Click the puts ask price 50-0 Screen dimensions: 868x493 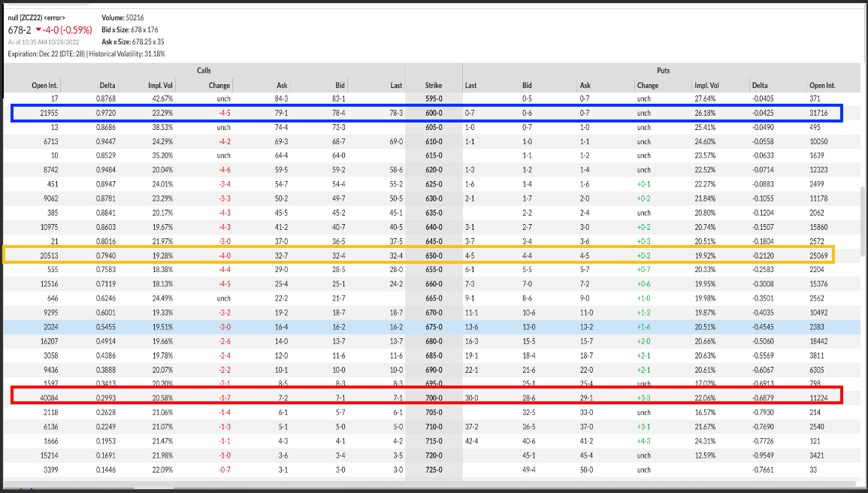pos(586,470)
